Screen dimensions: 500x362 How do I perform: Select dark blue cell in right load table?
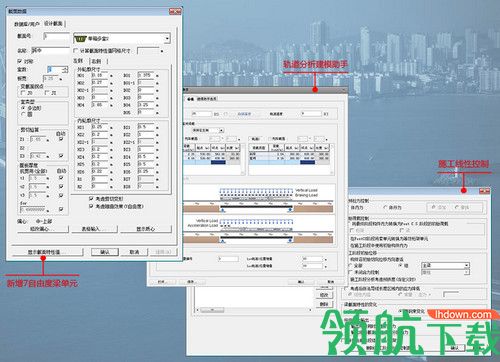point(307,162)
